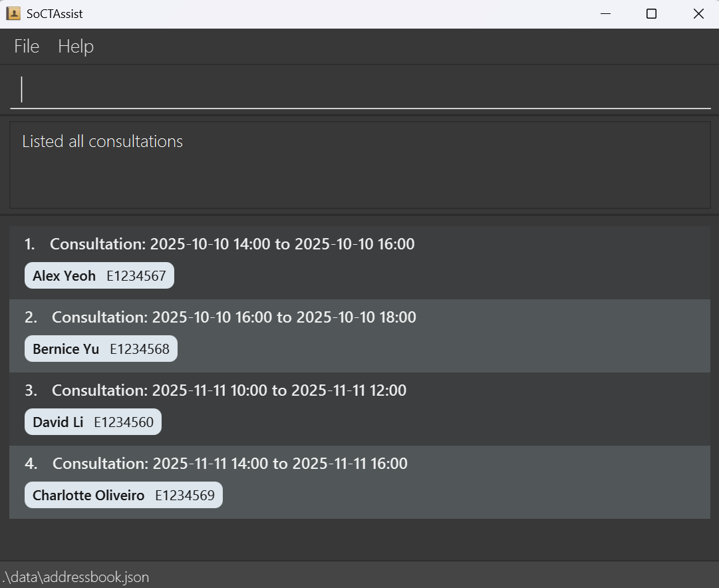Maximize the SoCTAssist window
Image resolution: width=719 pixels, height=588 pixels.
point(652,14)
